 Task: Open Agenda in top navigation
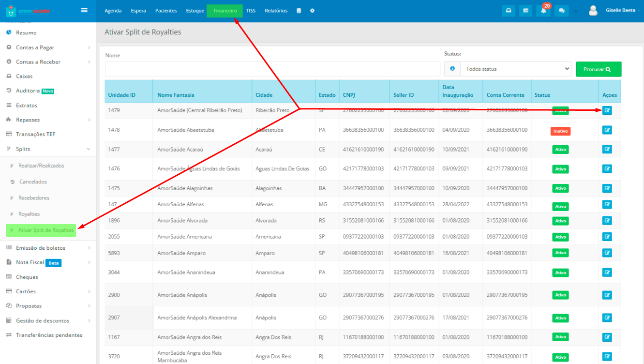113,11
